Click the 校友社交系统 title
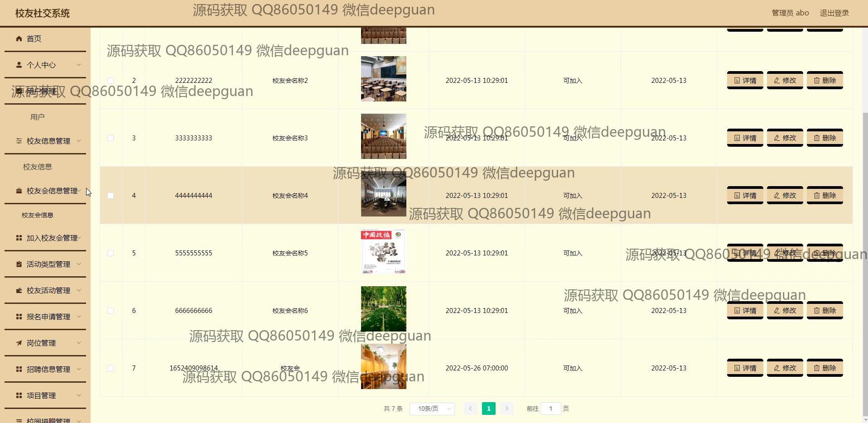This screenshot has width=868, height=423. coord(43,13)
